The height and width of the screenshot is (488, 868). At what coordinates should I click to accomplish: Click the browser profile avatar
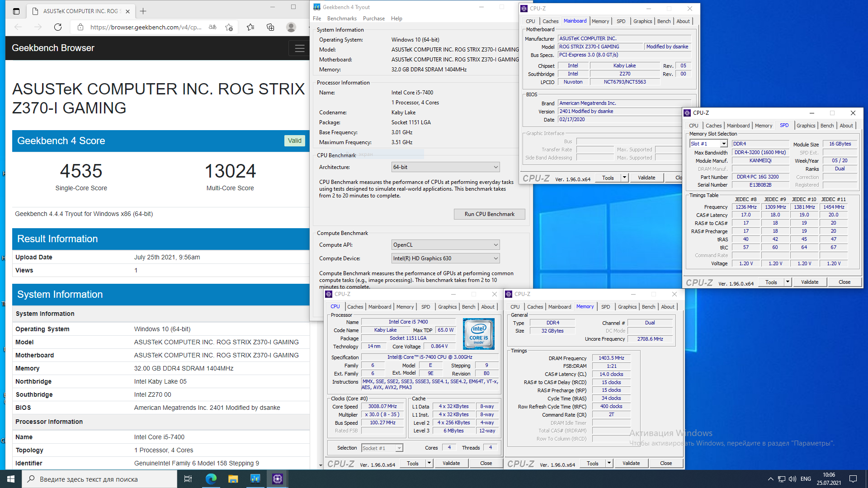click(x=291, y=27)
